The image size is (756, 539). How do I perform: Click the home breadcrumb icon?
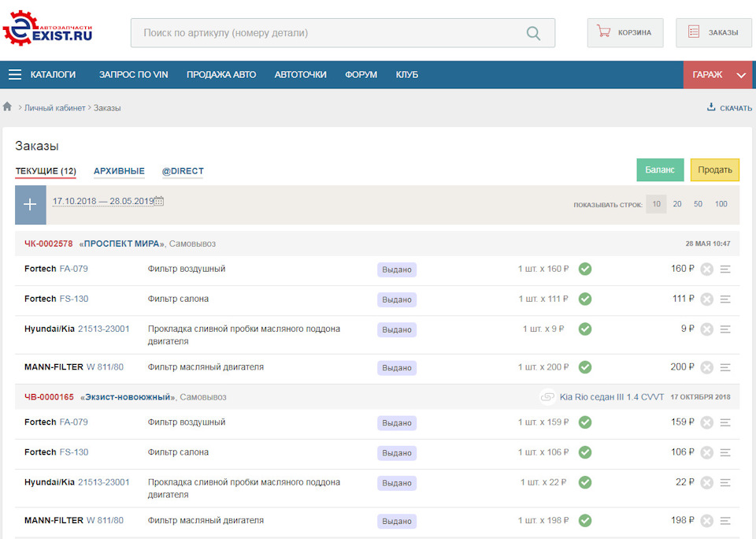[7, 106]
